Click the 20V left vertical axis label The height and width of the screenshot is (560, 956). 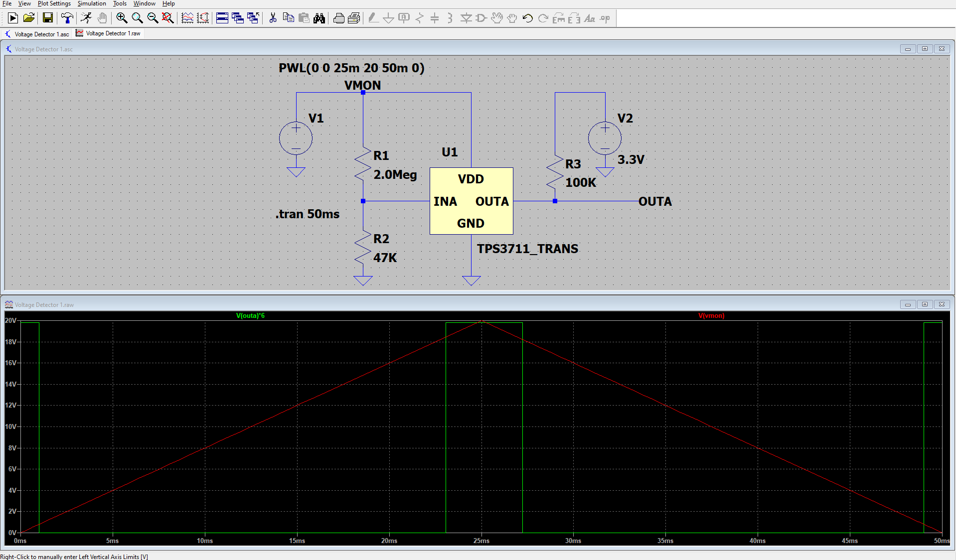10,320
